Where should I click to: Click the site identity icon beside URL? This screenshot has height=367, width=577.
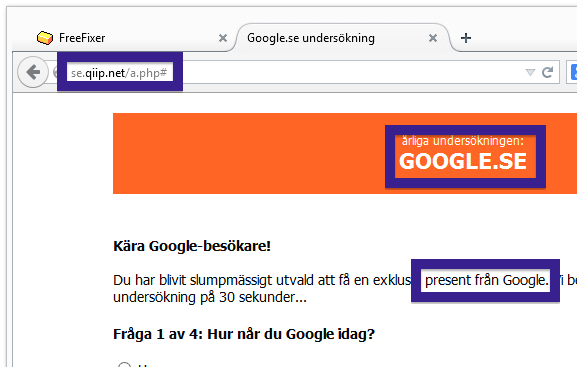click(x=55, y=72)
